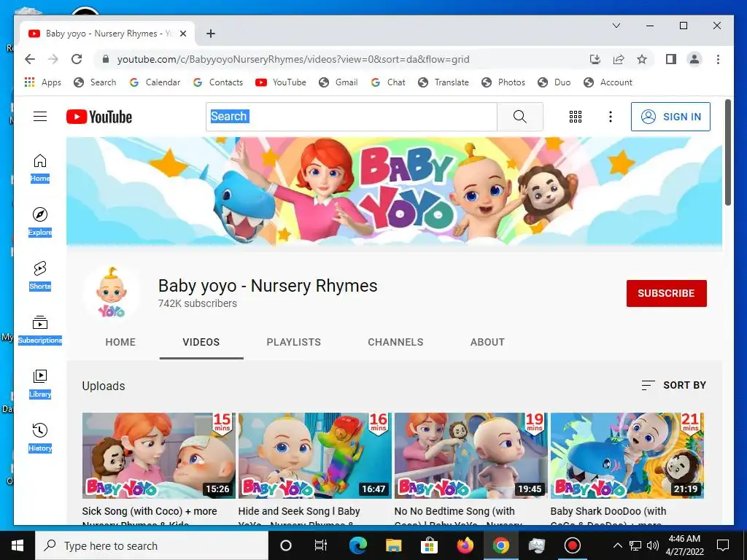Open Explore in the sidebar
The width and height of the screenshot is (747, 560).
(40, 222)
